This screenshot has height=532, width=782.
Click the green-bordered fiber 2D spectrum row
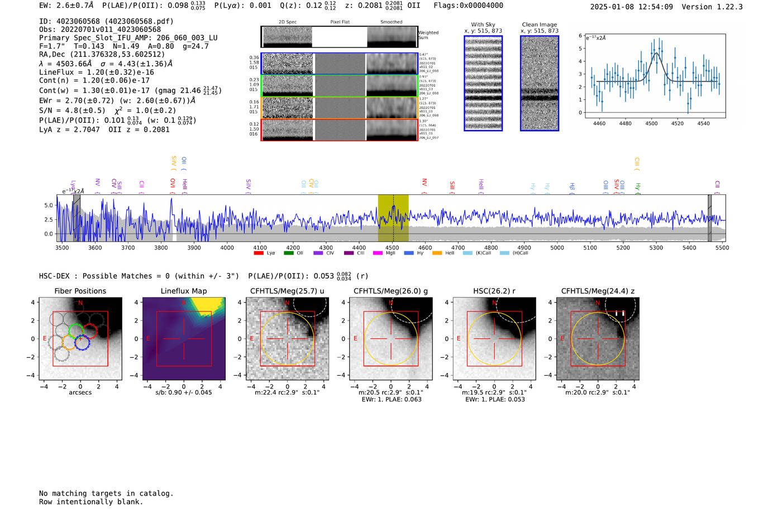click(339, 86)
